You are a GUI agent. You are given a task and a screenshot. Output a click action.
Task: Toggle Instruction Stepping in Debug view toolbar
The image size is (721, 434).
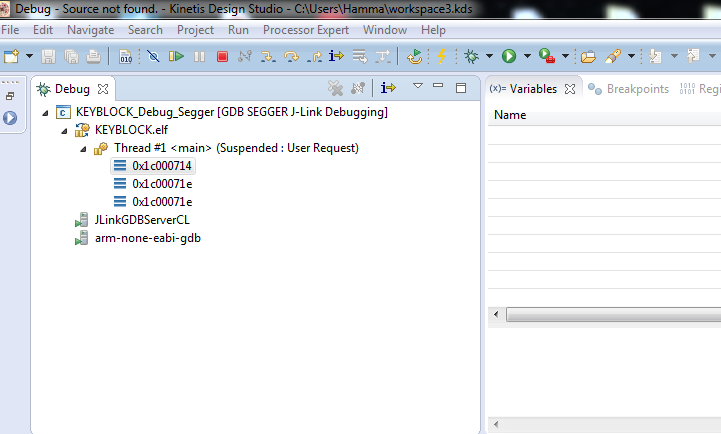(x=388, y=87)
